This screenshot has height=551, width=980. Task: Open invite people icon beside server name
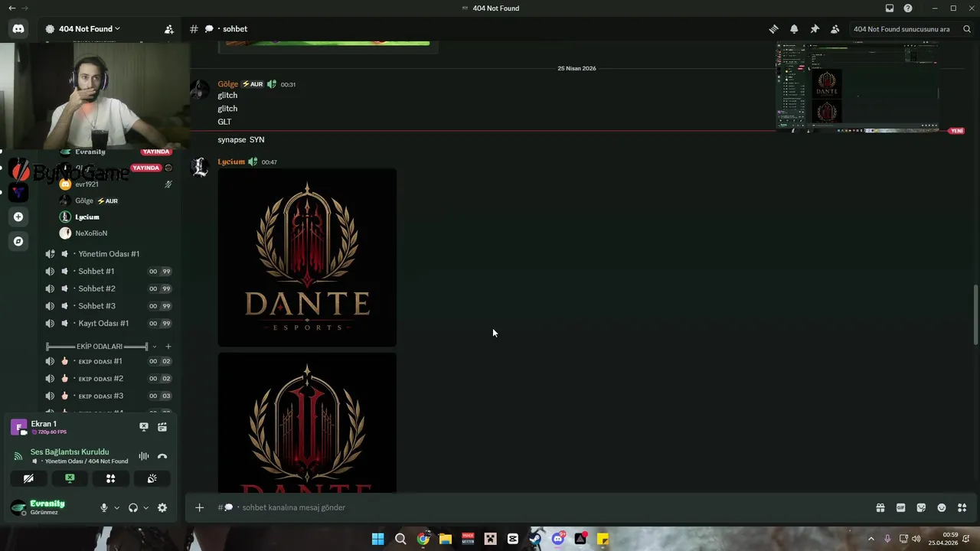169,29
